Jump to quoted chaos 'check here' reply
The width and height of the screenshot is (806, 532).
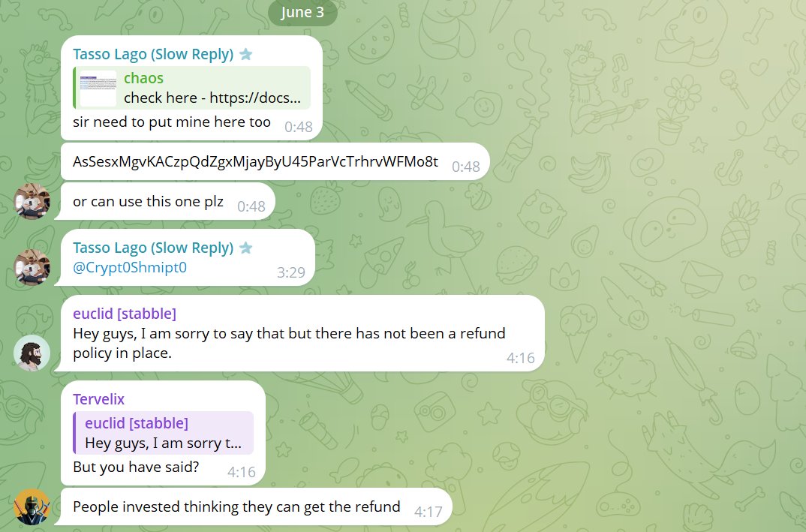(191, 88)
